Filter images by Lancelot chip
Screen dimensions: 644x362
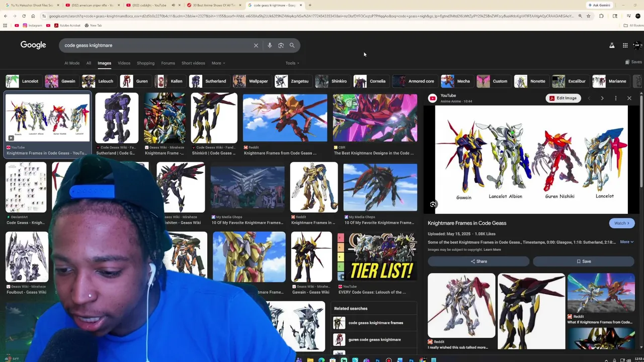[x=23, y=81]
